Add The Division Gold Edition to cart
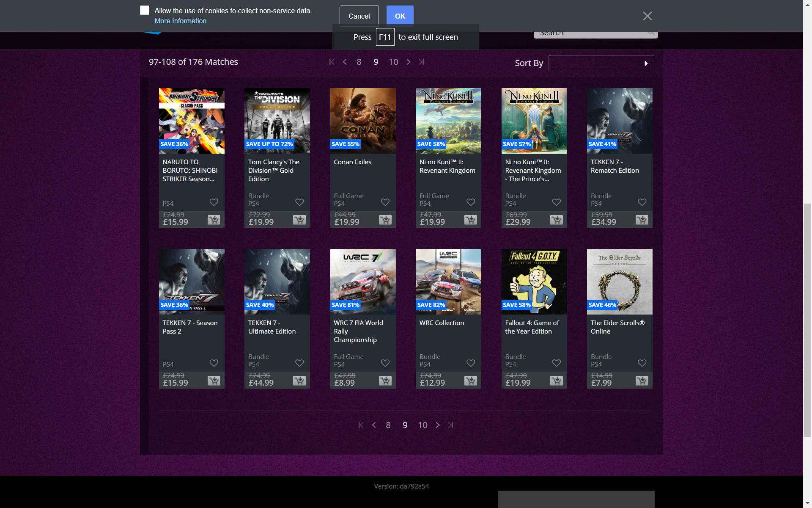812x508 pixels. tap(299, 220)
